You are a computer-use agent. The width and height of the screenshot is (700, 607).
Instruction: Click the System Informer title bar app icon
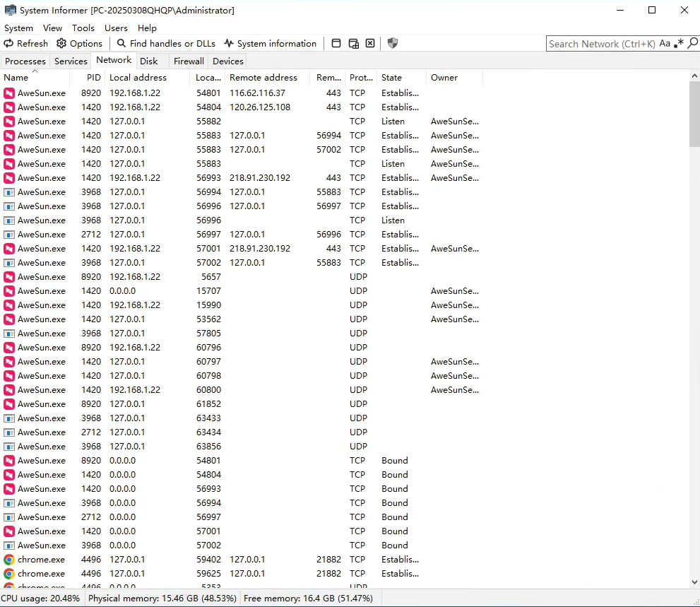pos(10,10)
